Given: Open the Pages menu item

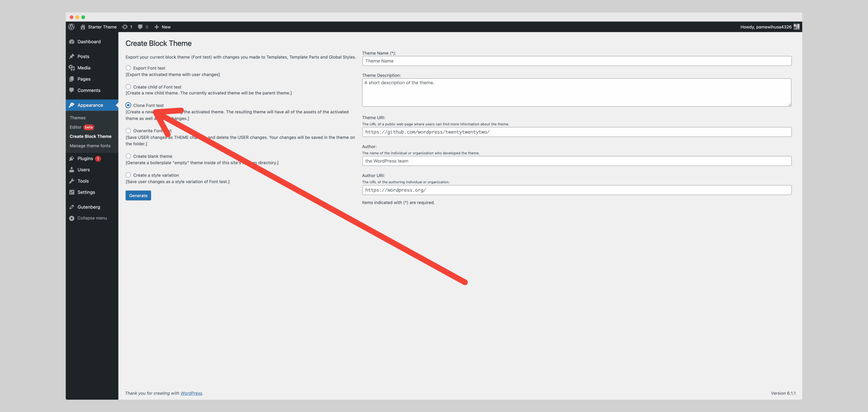Looking at the screenshot, I should (x=84, y=79).
